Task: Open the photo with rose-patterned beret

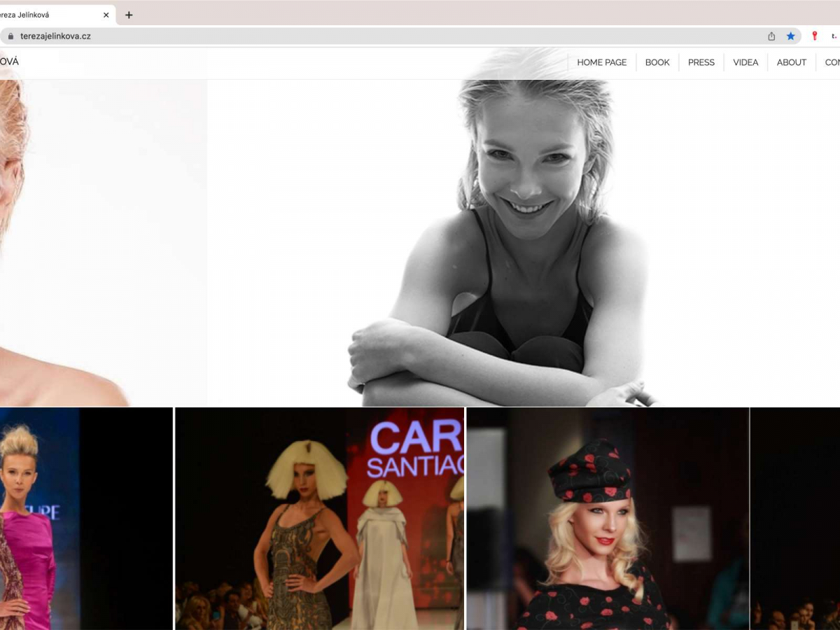Action: [x=608, y=518]
